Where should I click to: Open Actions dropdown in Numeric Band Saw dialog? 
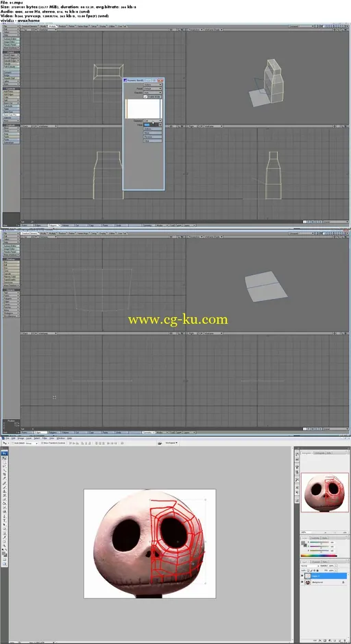pos(153,84)
